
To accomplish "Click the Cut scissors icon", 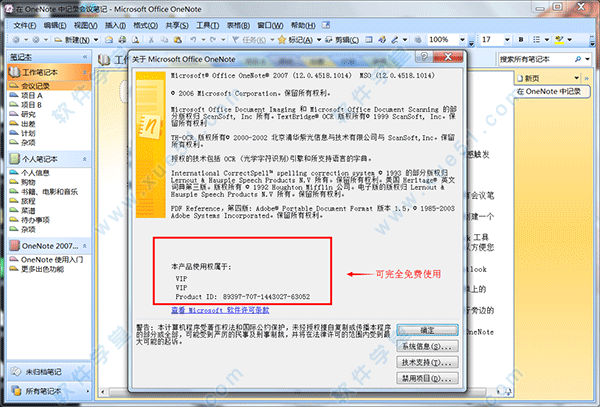I will point(151,39).
